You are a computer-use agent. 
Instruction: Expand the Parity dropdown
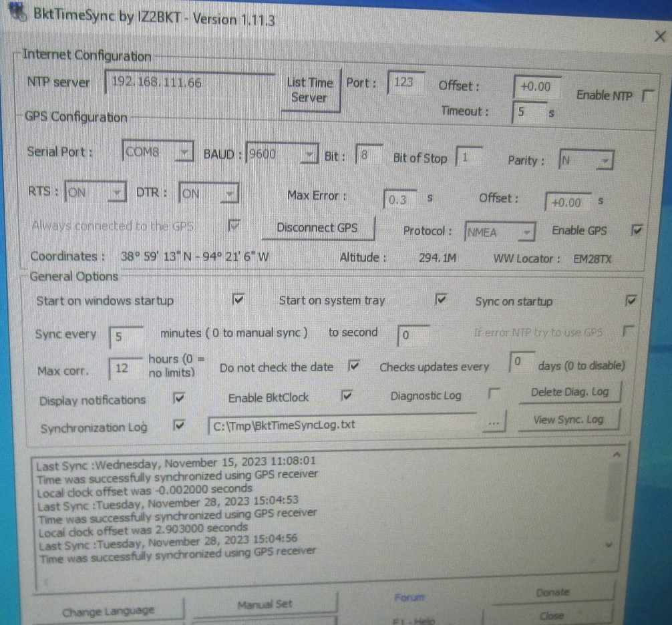coord(605,161)
